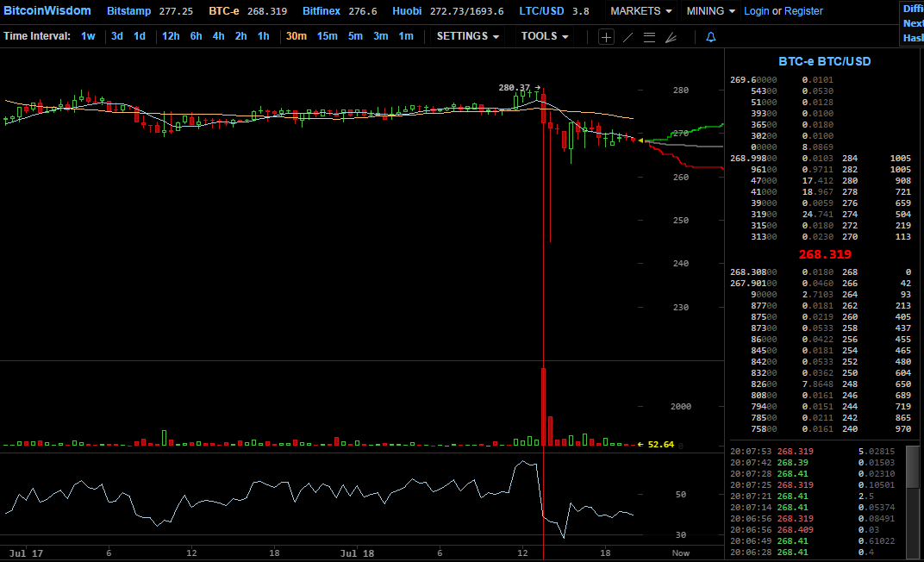Select the 268.308 bid order row
This screenshot has height=562, width=924.
[821, 272]
